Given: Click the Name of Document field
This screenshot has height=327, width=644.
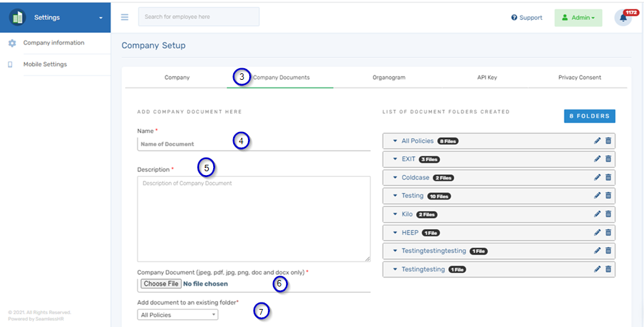Looking at the screenshot, I should [254, 144].
